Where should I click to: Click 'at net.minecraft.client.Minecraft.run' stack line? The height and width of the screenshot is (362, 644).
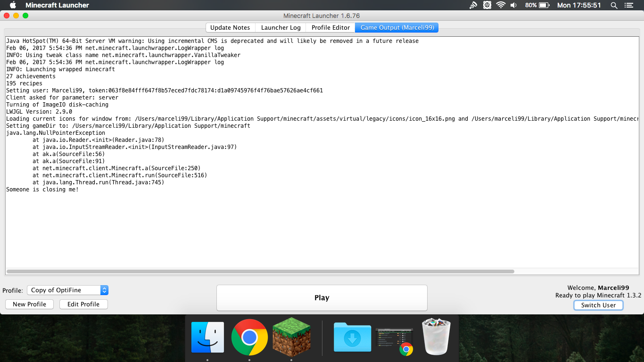pos(120,175)
